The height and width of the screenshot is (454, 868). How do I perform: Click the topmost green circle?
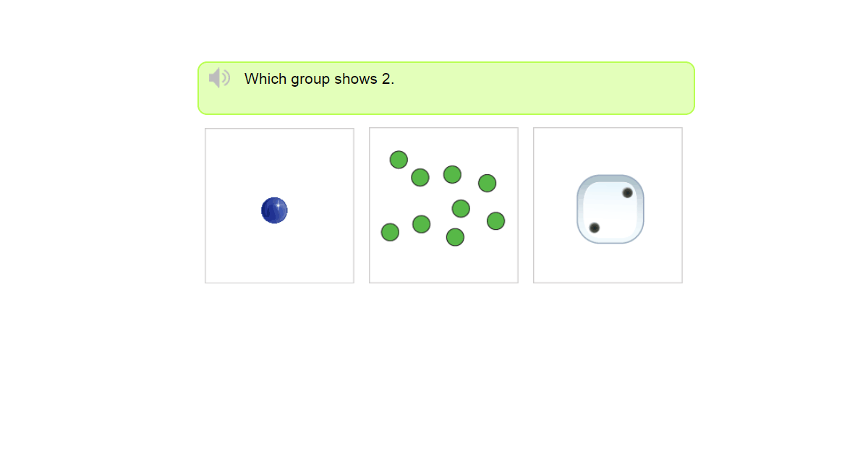pyautogui.click(x=399, y=160)
